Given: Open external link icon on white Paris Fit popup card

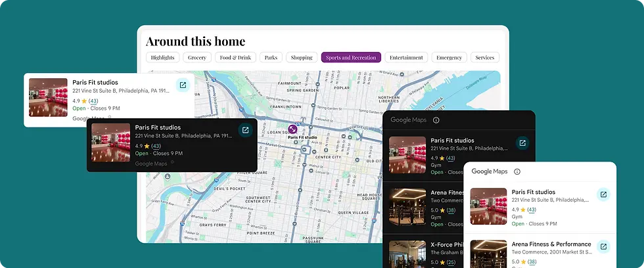Looking at the screenshot, I should click(183, 85).
